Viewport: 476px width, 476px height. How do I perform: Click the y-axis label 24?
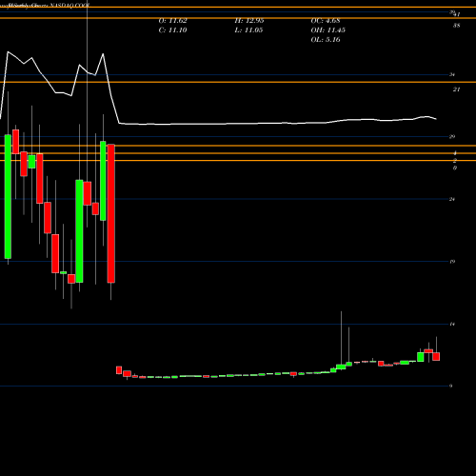(x=452, y=199)
